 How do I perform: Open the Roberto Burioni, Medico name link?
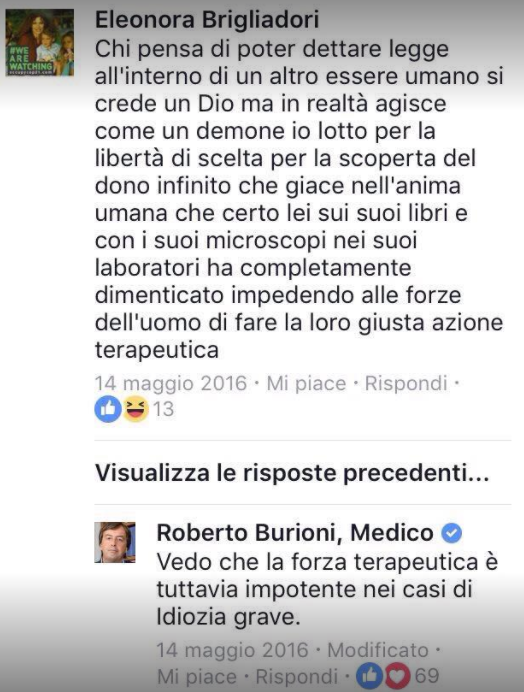coord(295,533)
